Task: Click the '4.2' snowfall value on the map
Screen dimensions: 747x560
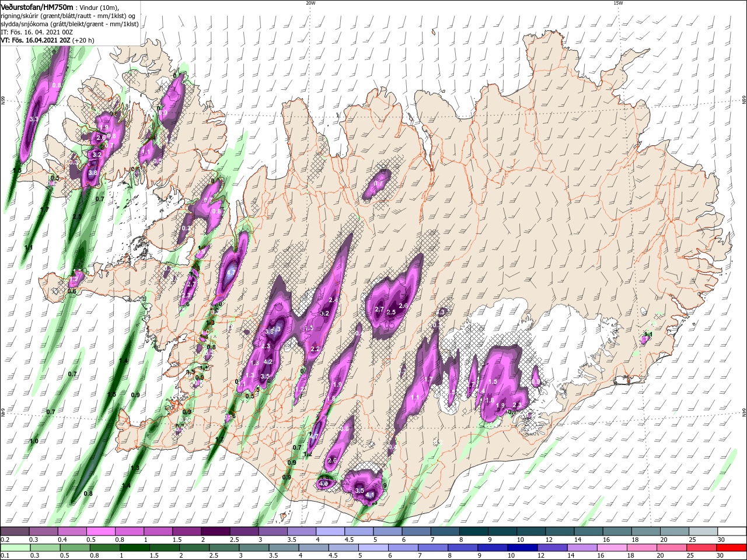Action: pos(268,362)
